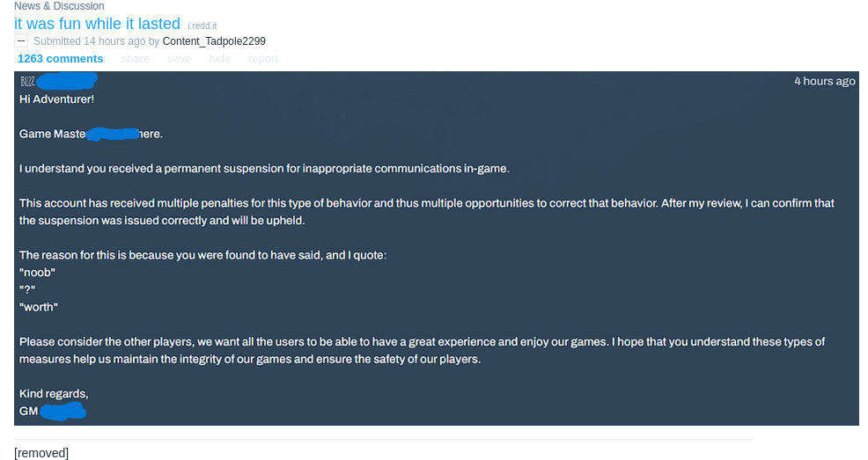The height and width of the screenshot is (460, 868).
Task: Click the blue scribble hiding the Game Master name
Action: [x=113, y=134]
